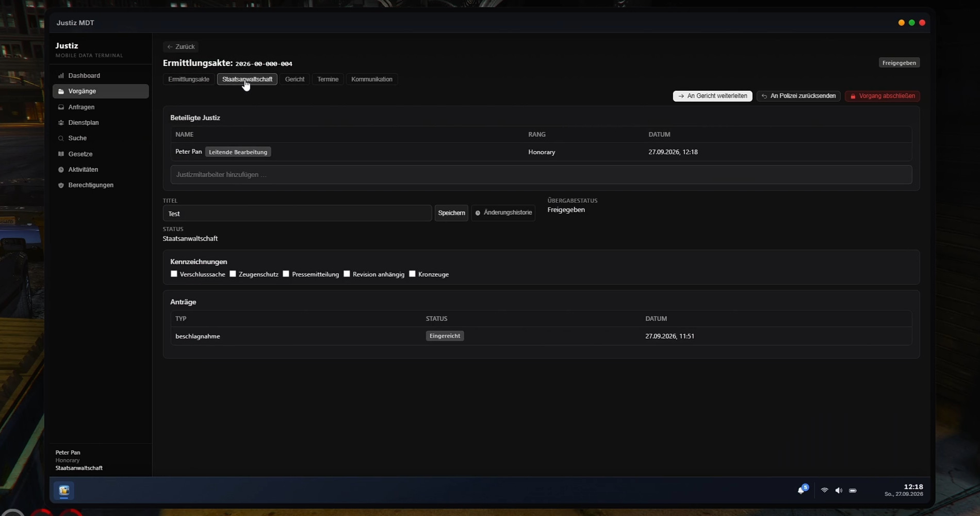Open the notification bell with badge
The width and height of the screenshot is (980, 516).
click(803, 489)
